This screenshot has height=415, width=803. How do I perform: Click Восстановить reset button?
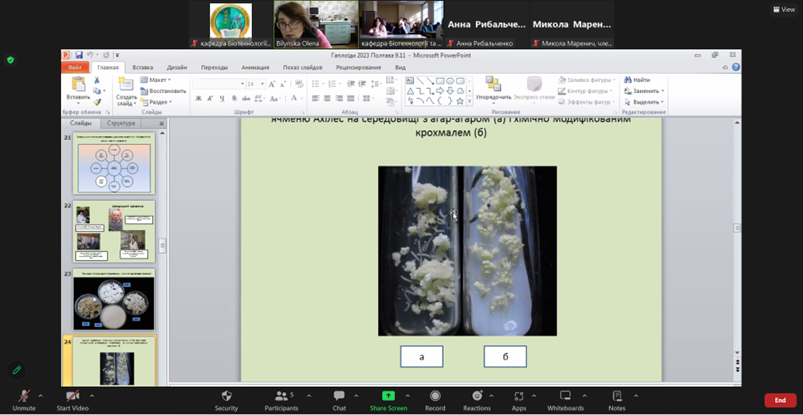pyautogui.click(x=163, y=91)
